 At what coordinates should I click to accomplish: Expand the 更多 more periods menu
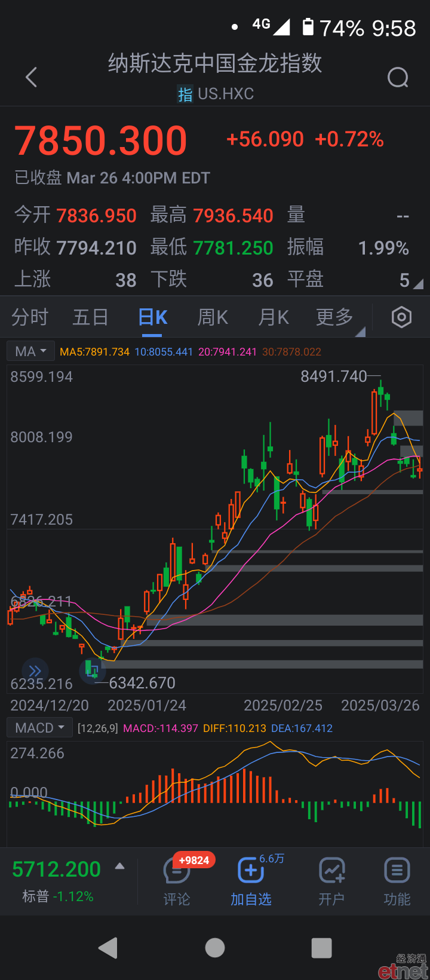[340, 317]
